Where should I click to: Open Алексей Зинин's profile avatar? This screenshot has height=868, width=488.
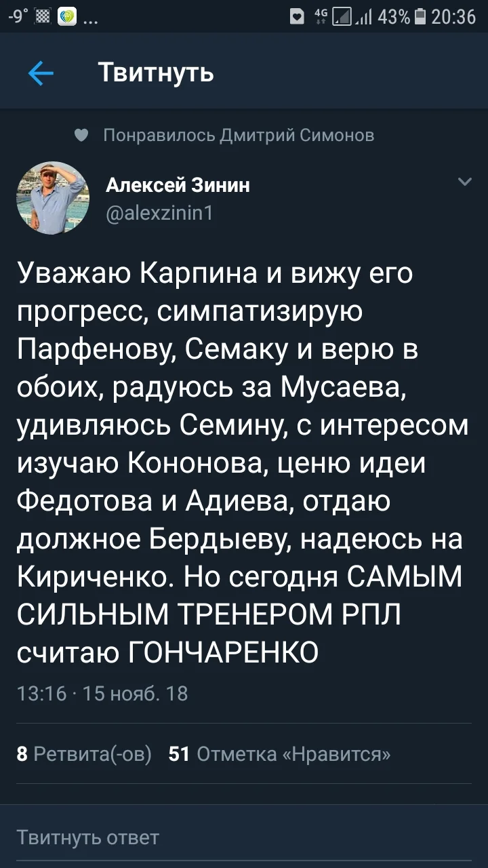tap(52, 198)
